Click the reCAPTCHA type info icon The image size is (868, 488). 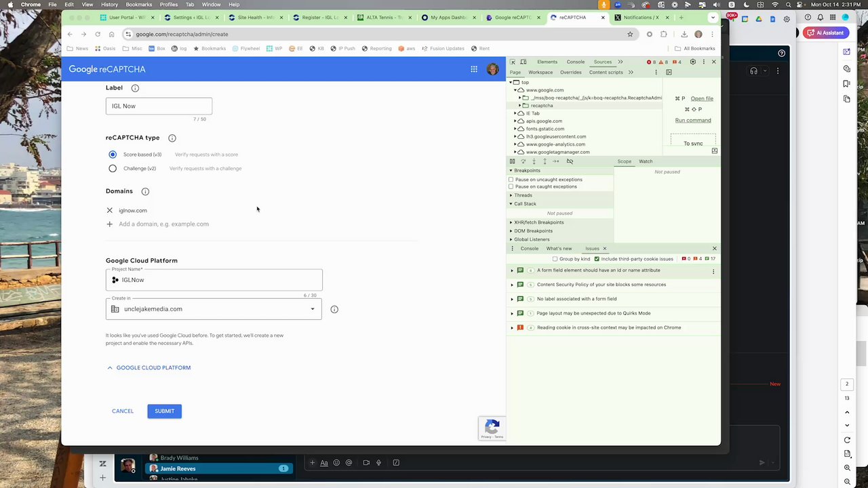tap(172, 138)
